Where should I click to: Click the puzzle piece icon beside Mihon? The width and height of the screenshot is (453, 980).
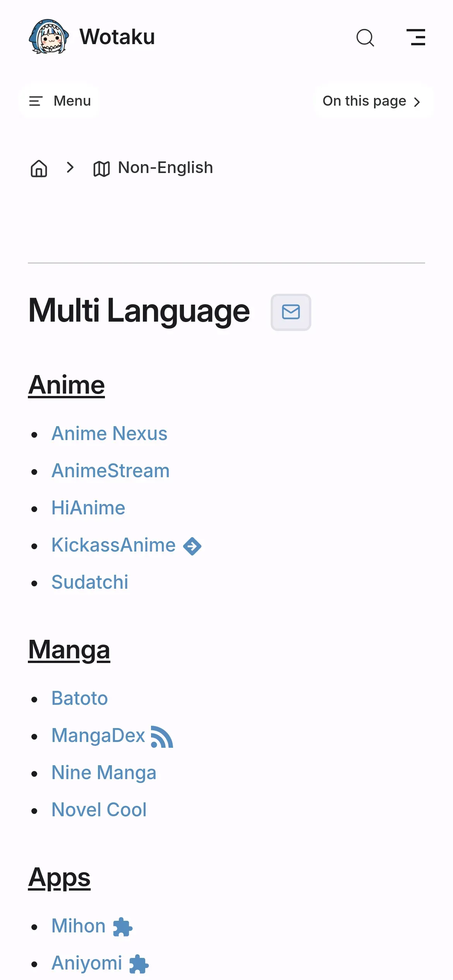click(123, 927)
